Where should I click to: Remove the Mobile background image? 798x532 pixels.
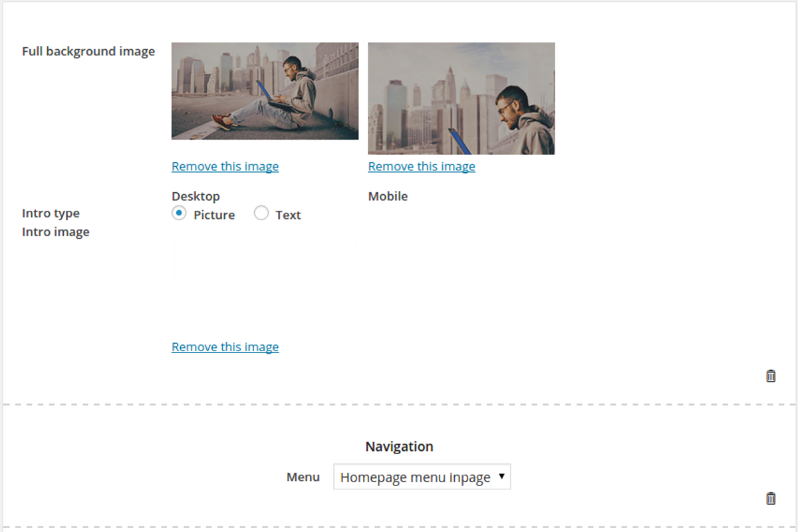click(422, 166)
